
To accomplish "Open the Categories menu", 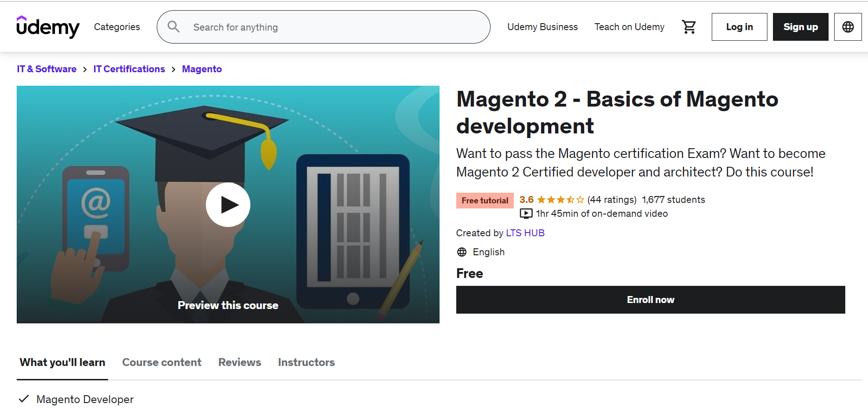I will click(117, 27).
